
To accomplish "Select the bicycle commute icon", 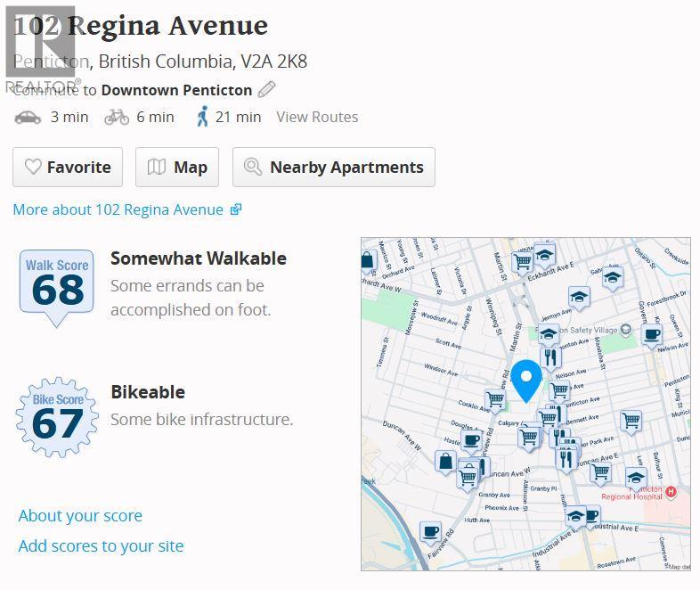I will [x=117, y=117].
